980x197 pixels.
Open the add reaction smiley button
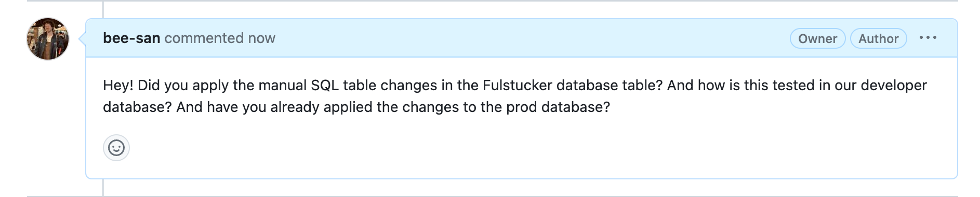[x=116, y=148]
